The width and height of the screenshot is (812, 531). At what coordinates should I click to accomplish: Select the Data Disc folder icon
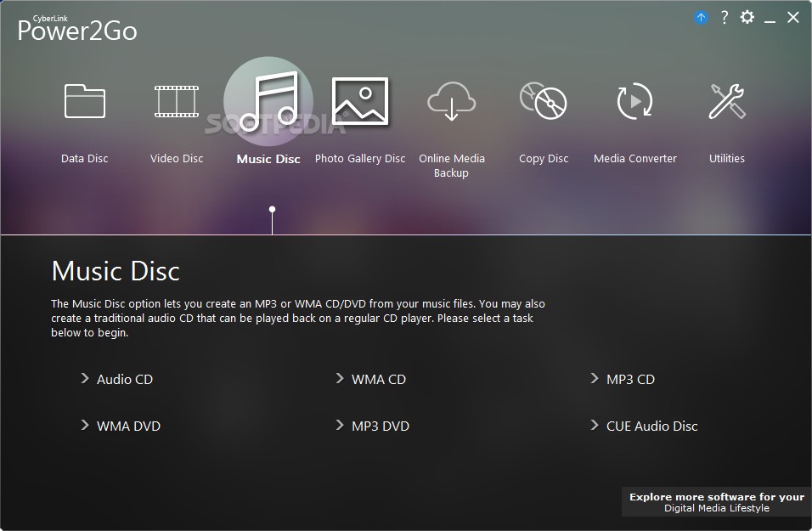[85, 102]
